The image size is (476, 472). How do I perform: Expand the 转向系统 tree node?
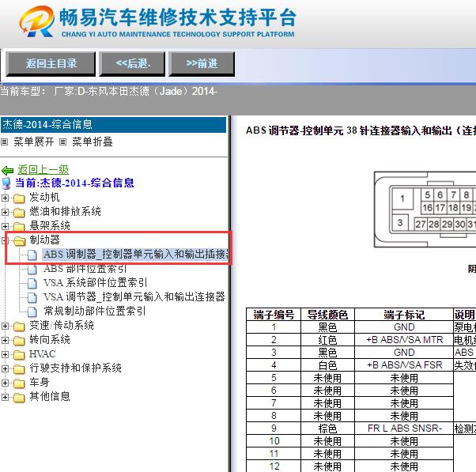[x=5, y=340]
